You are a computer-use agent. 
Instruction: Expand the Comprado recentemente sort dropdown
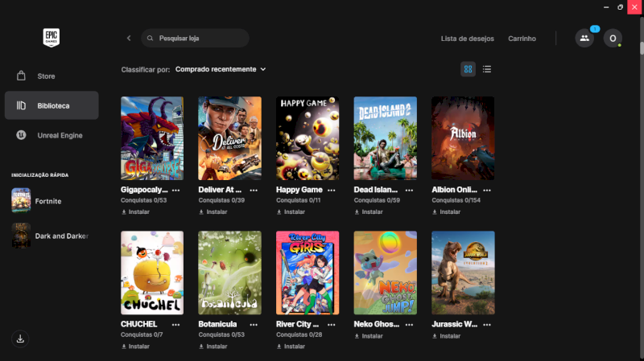pos(221,69)
